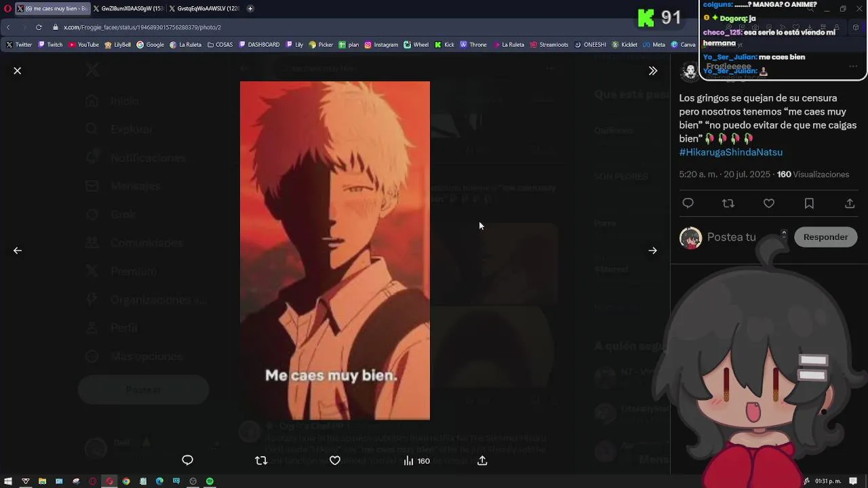Open Spotify from the taskbar
The width and height of the screenshot is (868, 488).
210,481
